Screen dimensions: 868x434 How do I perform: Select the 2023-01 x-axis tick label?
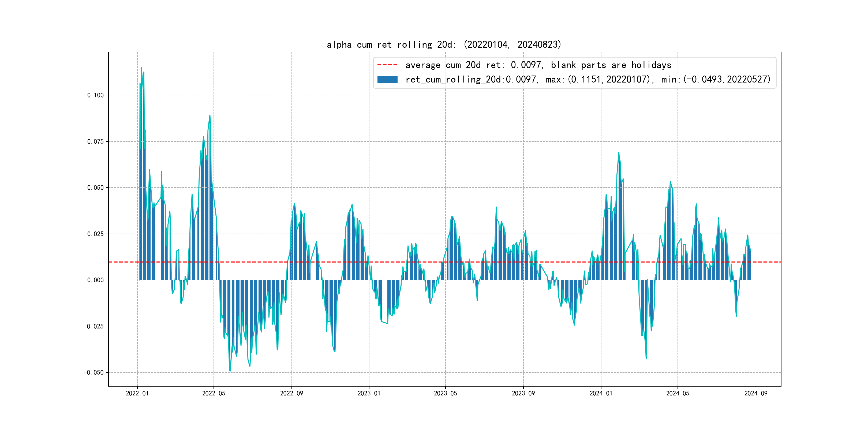[x=369, y=393]
